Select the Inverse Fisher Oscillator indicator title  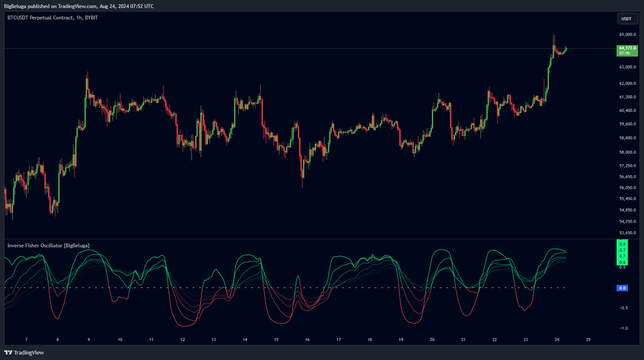point(48,246)
